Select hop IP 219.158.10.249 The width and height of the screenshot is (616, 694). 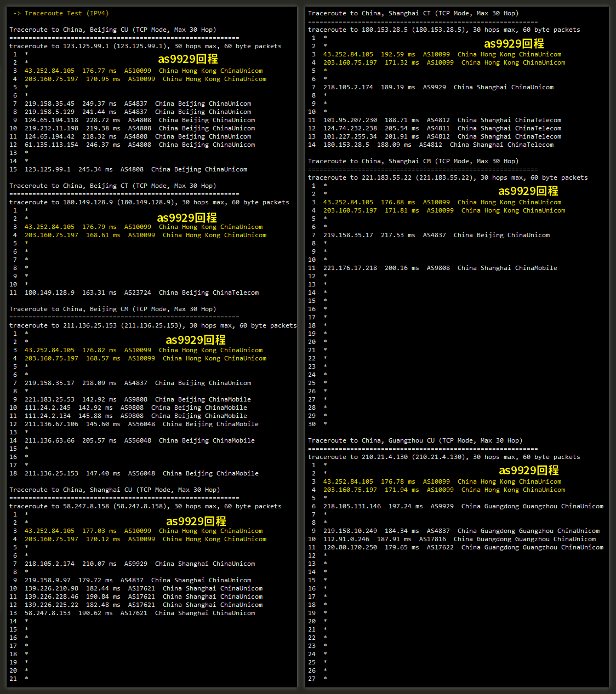[x=350, y=531]
